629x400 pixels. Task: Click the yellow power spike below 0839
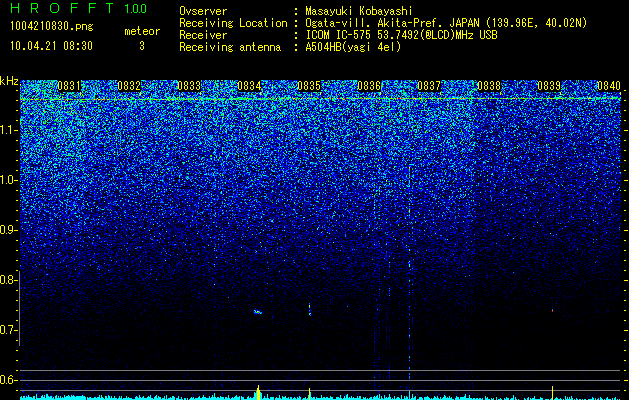click(552, 393)
